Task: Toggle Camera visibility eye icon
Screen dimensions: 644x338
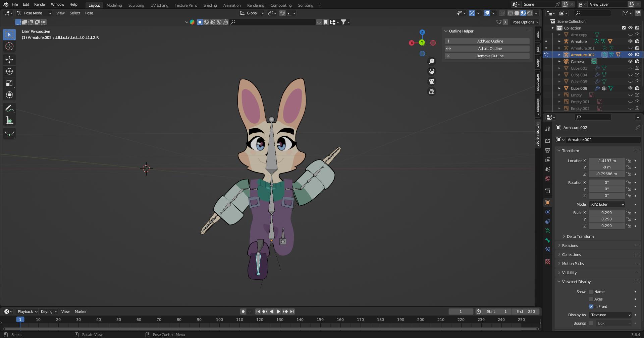Action: 630,61
